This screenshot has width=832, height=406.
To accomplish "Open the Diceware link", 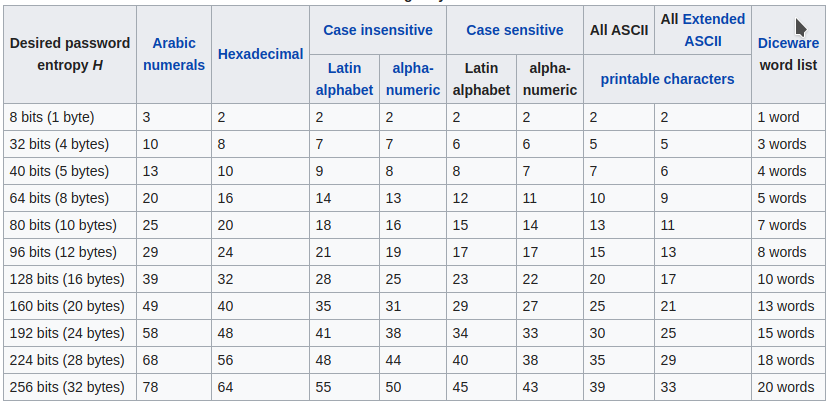I will pyautogui.click(x=788, y=43).
